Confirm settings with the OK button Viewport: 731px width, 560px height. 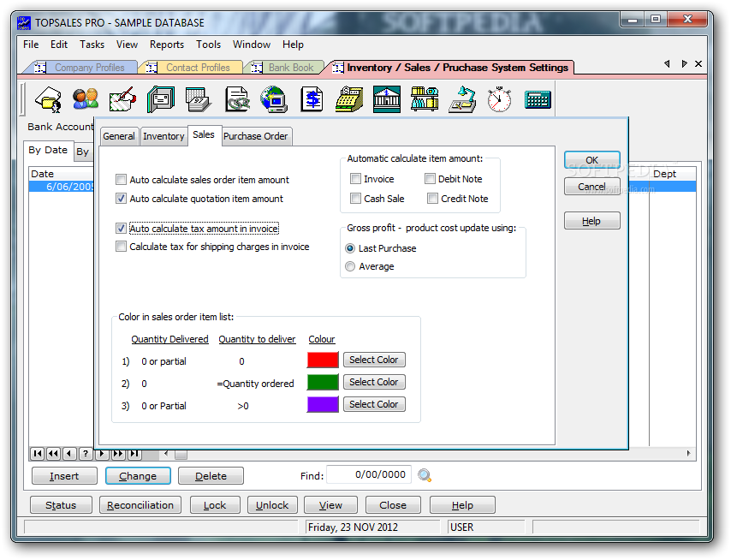pyautogui.click(x=592, y=160)
